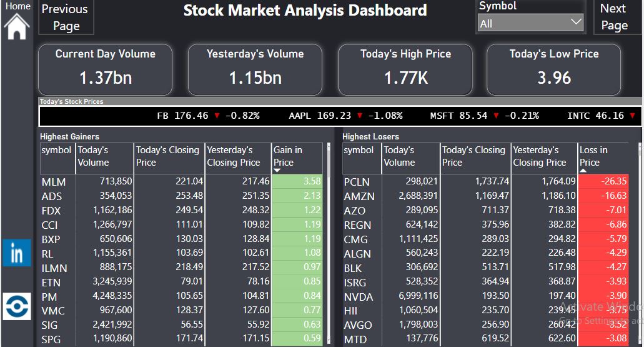Sort Highest Gainers by symbol column header
This screenshot has height=347, width=644.
pyautogui.click(x=57, y=158)
